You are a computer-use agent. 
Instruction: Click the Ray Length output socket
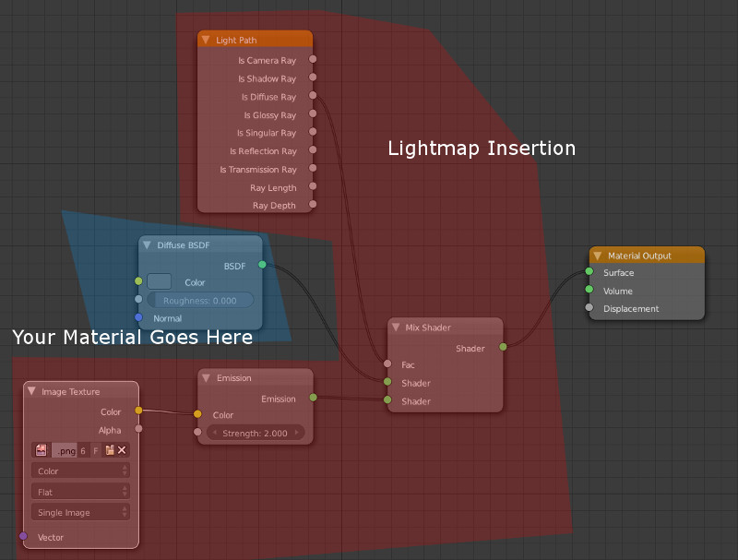point(313,186)
